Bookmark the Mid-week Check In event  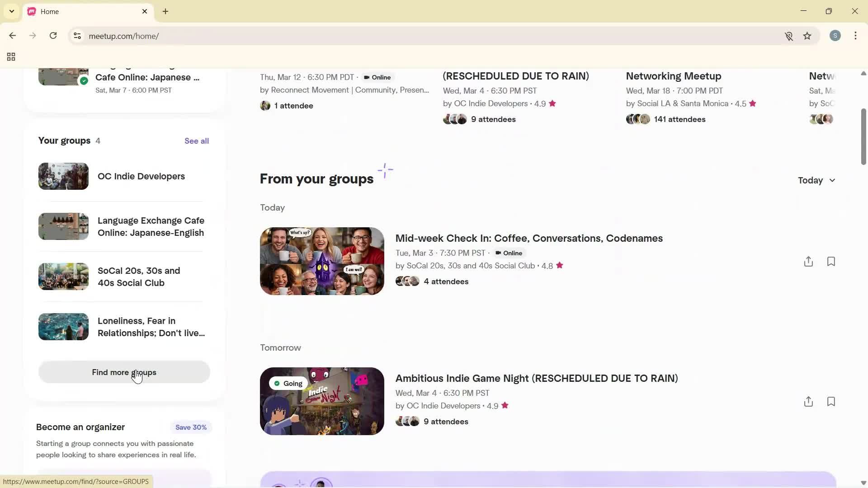tap(831, 261)
